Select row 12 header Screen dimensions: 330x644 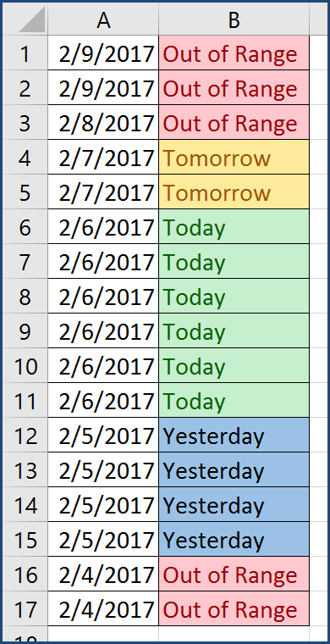pos(25,435)
